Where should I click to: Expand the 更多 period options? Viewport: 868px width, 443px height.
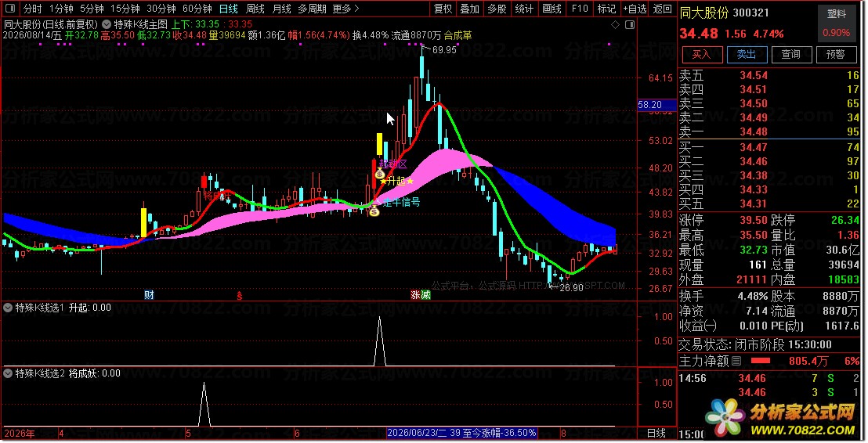pos(346,9)
